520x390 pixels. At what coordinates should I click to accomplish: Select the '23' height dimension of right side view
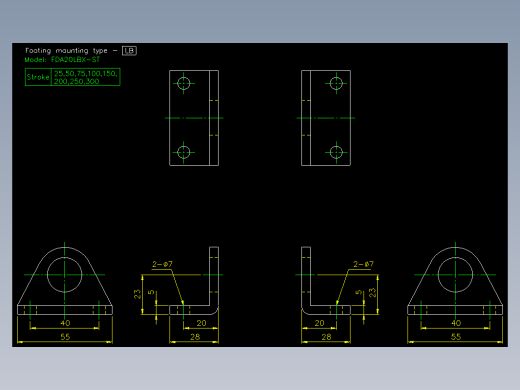coord(372,293)
